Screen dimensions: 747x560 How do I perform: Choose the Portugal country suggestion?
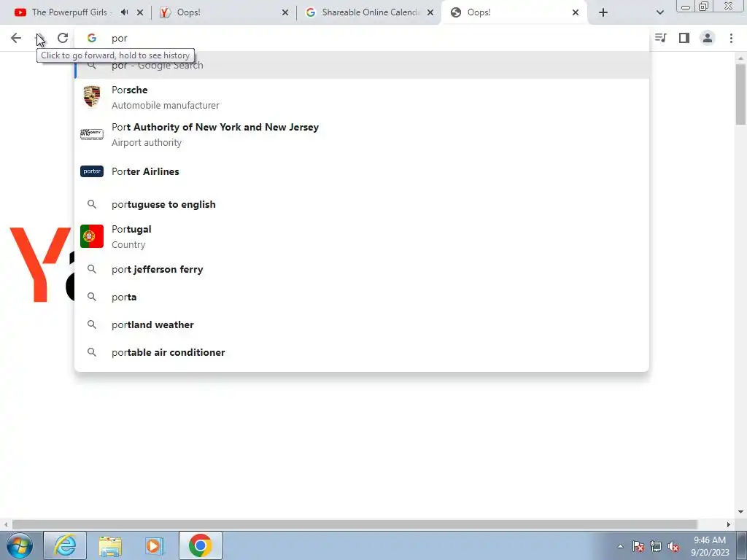pyautogui.click(x=362, y=237)
